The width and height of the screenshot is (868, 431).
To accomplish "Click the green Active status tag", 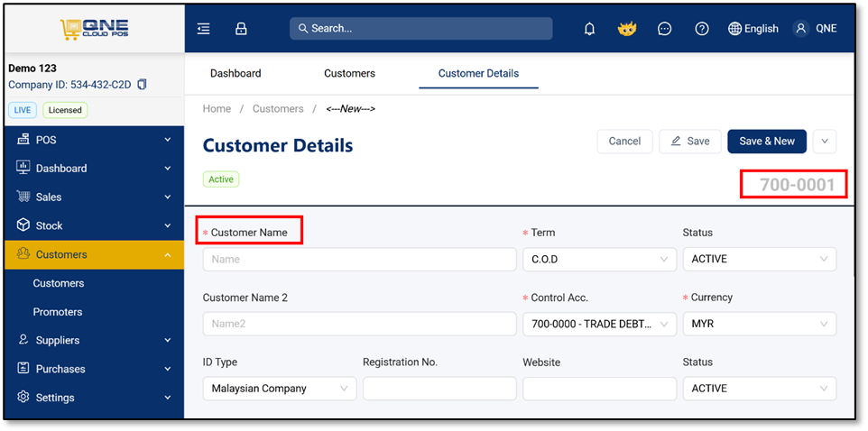I will (221, 179).
